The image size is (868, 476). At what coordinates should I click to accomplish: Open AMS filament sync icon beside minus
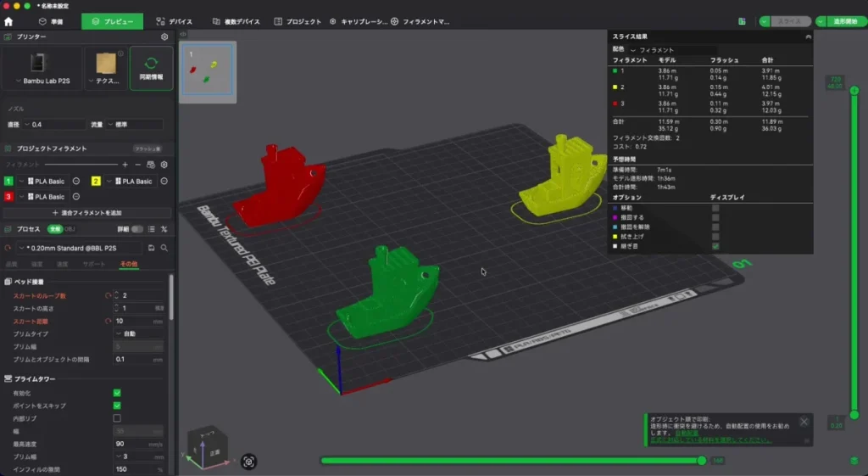(151, 165)
